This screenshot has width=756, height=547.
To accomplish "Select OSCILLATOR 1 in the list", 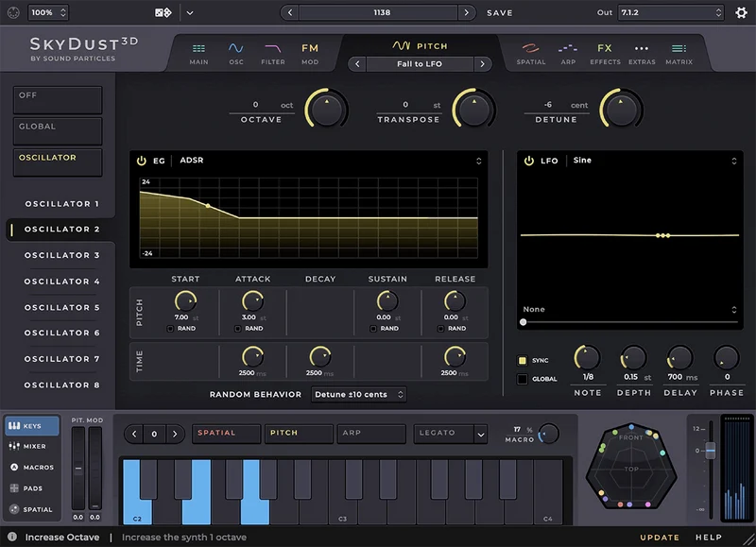I will pos(61,204).
